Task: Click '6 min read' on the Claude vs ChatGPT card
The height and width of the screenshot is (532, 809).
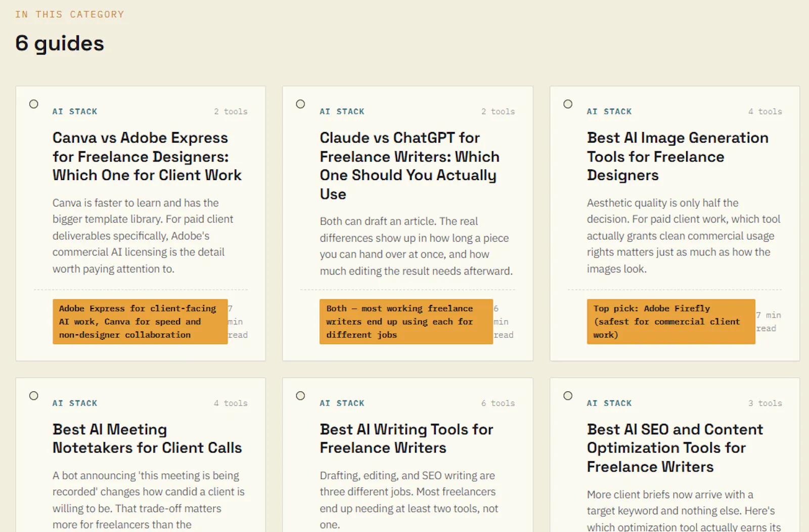Action: tap(504, 322)
